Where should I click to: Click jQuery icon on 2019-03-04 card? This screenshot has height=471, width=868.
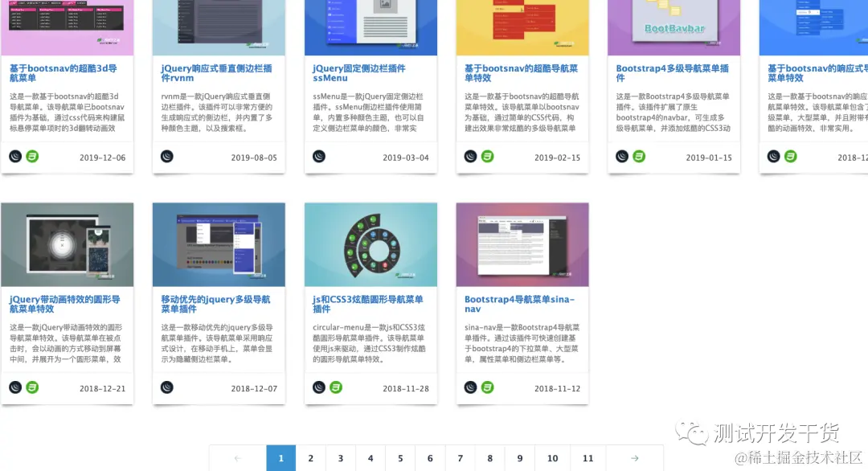[x=319, y=157]
